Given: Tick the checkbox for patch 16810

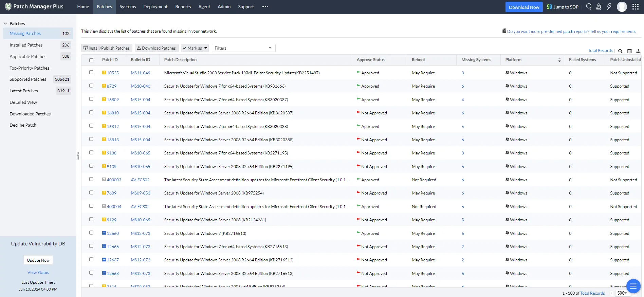Looking at the screenshot, I should 91,112.
